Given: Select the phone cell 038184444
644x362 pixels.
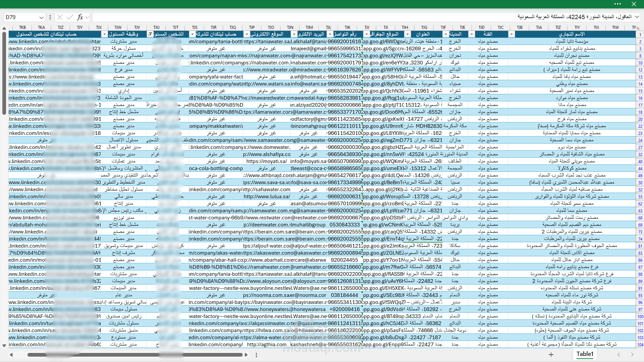Looking at the screenshot, I should (x=344, y=295).
